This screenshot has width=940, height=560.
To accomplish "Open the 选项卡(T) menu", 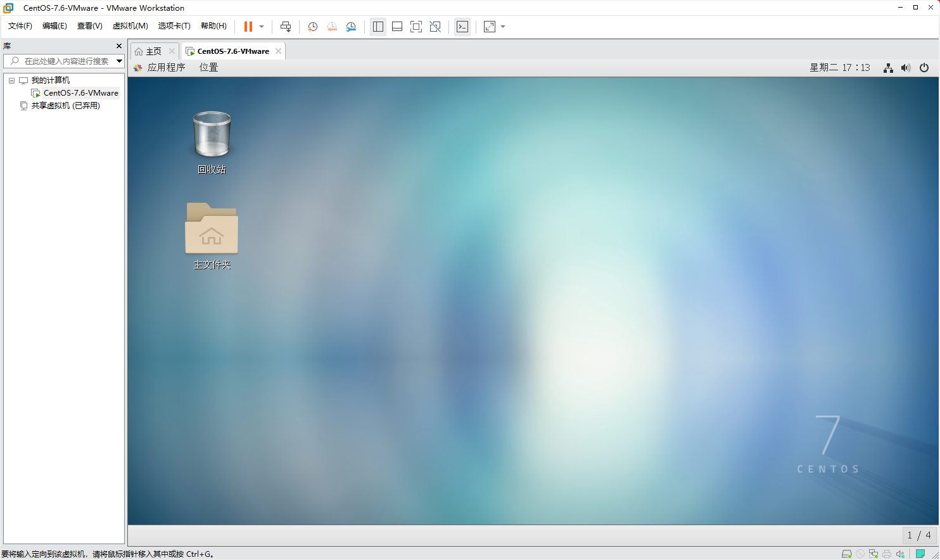I will point(174,26).
